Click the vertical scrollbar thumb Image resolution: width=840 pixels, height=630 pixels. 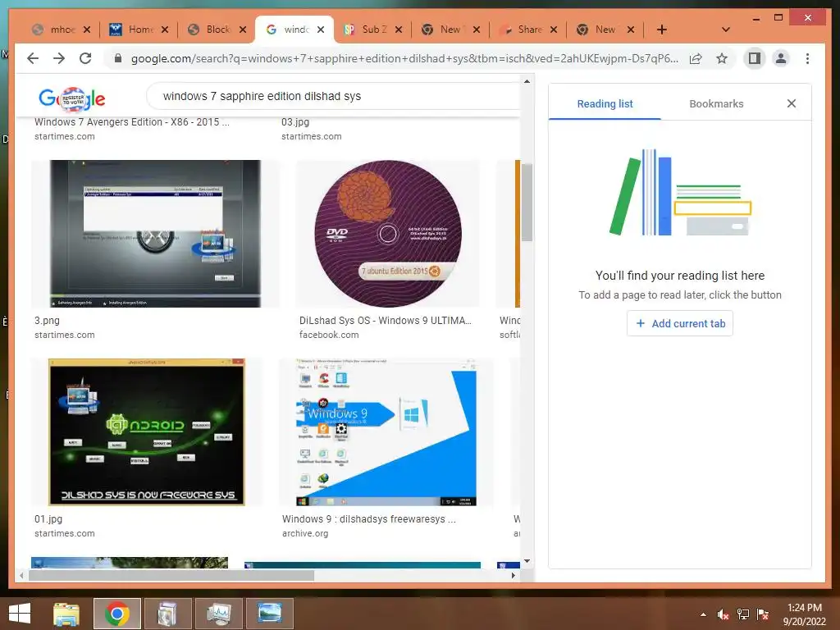pos(527,203)
